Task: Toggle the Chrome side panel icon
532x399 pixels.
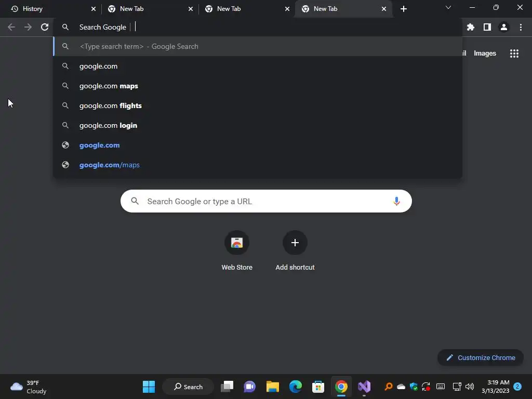Action: [487, 27]
